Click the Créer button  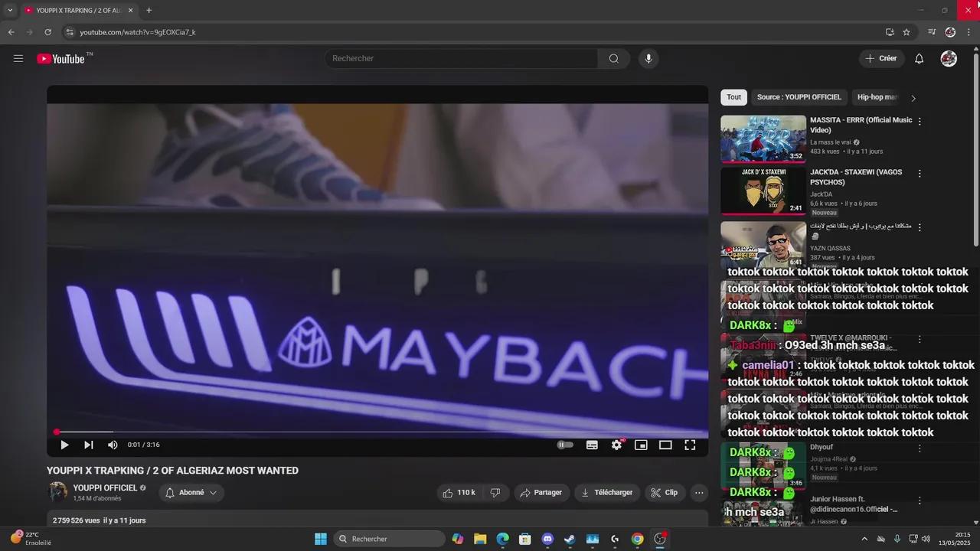point(881,58)
